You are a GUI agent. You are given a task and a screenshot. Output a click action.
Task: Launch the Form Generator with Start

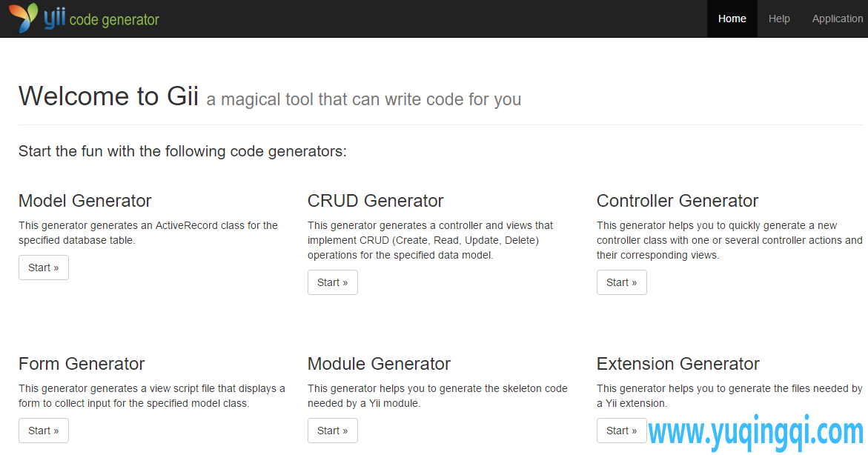[x=43, y=431]
